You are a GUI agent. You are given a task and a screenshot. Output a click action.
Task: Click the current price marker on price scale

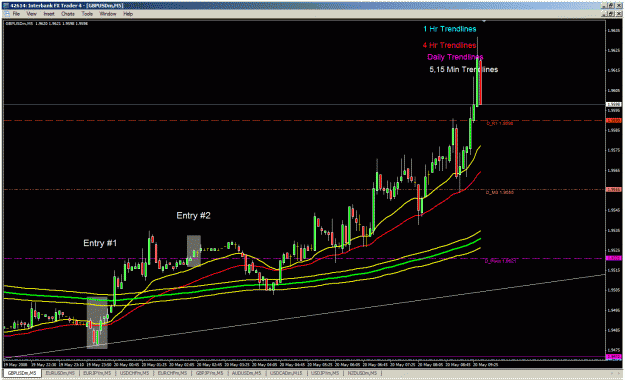(x=613, y=105)
